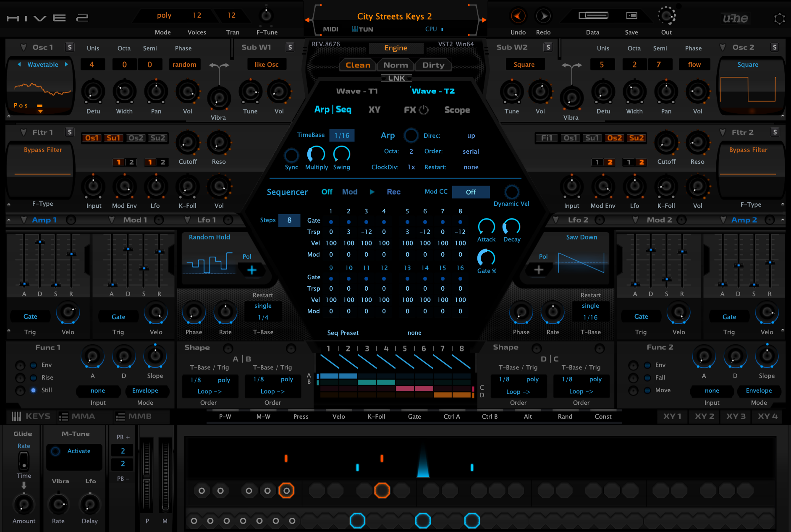This screenshot has width=791, height=532.
Task: Click the FX power icon
Action: click(424, 110)
